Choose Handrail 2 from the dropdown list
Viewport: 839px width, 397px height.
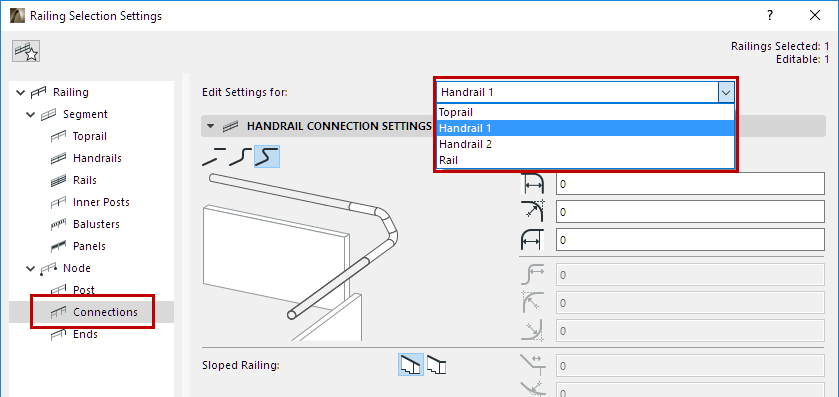tap(585, 144)
